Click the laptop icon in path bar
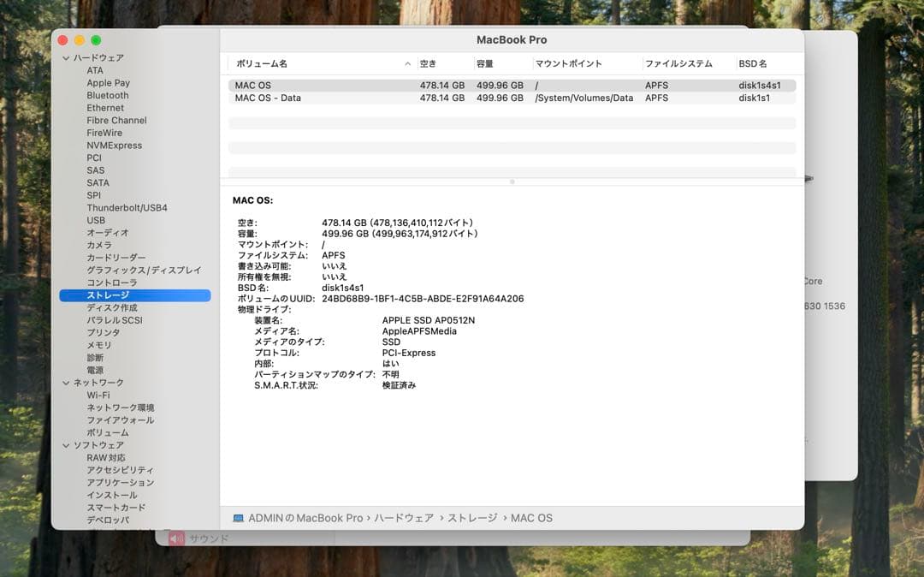The image size is (924, 577). click(238, 518)
